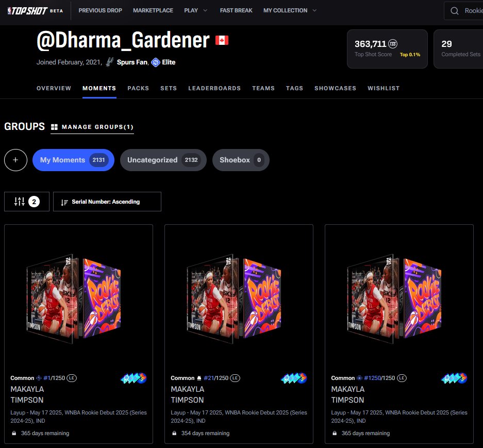Click the serial badge icon on #1/1250
Viewport: 483px width, 448px height.
39,378
